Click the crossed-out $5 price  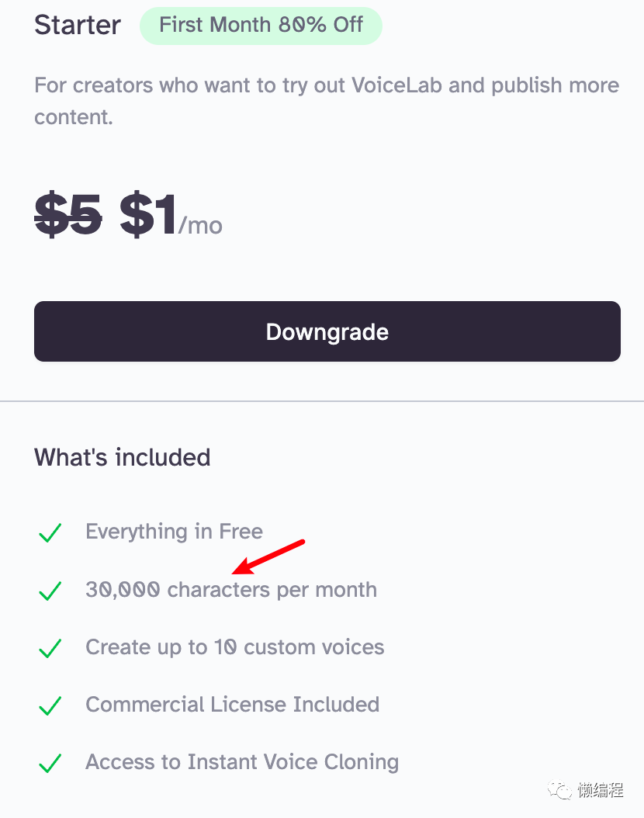[x=68, y=214]
